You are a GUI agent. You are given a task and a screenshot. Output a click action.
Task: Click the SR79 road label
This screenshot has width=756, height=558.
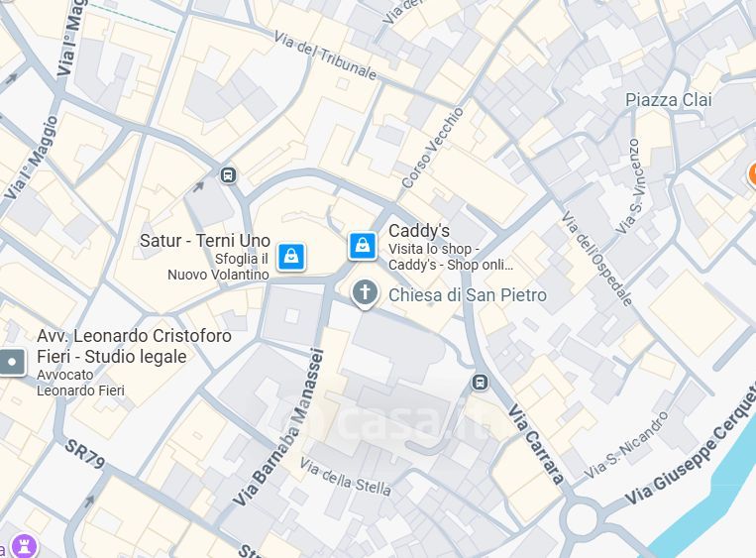pos(85,454)
